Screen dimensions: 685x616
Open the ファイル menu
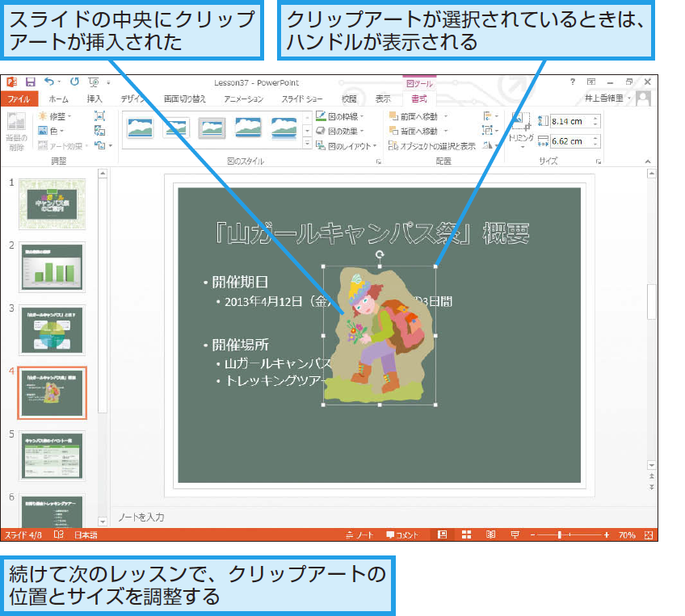coord(20,98)
